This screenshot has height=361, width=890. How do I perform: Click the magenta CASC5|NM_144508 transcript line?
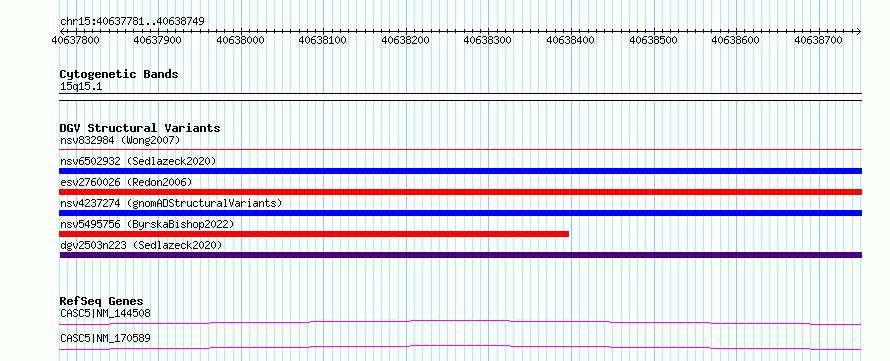(460, 322)
